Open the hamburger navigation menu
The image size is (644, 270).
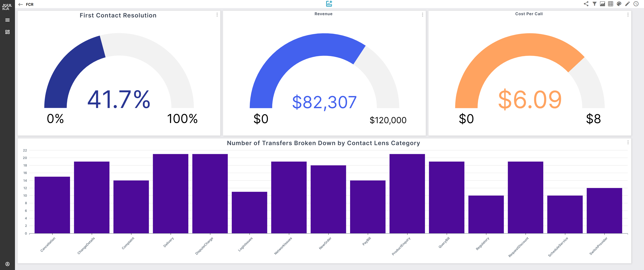click(x=7, y=20)
